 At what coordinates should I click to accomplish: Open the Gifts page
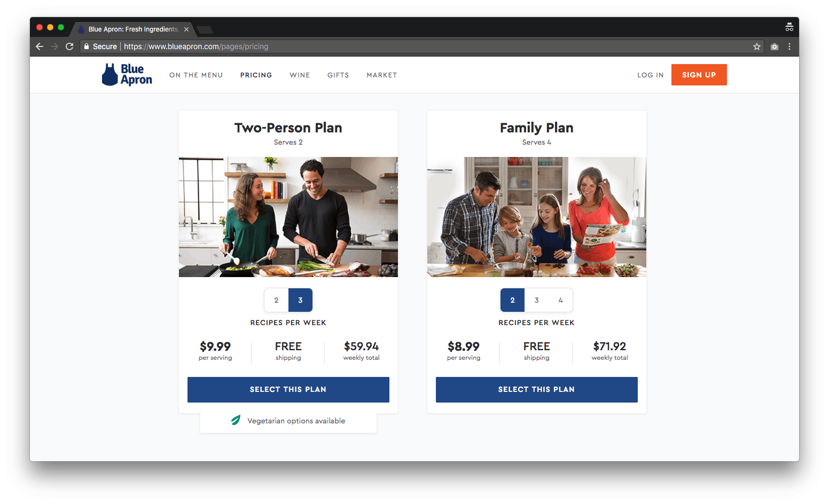point(338,75)
